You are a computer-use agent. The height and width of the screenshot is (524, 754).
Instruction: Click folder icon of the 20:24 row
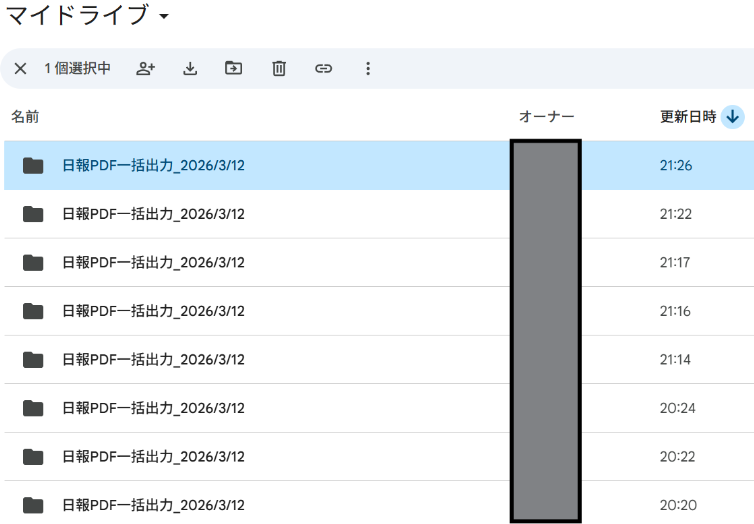[34, 408]
